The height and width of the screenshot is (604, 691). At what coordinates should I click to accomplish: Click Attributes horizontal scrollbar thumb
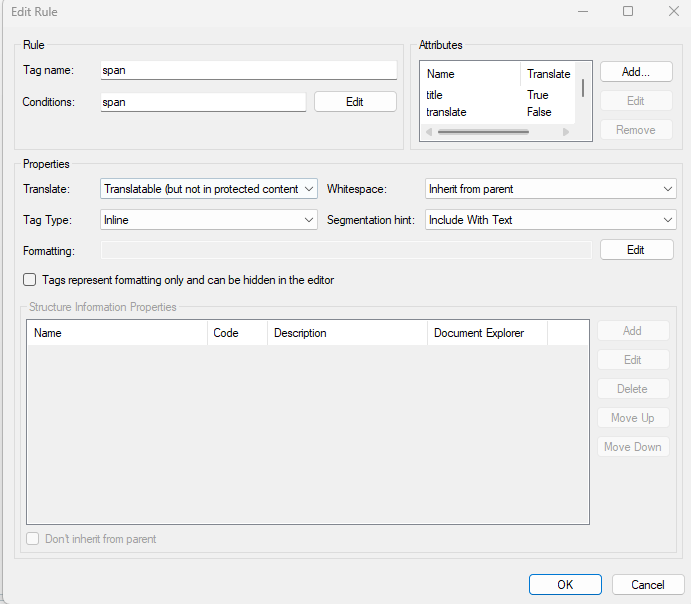(483, 132)
